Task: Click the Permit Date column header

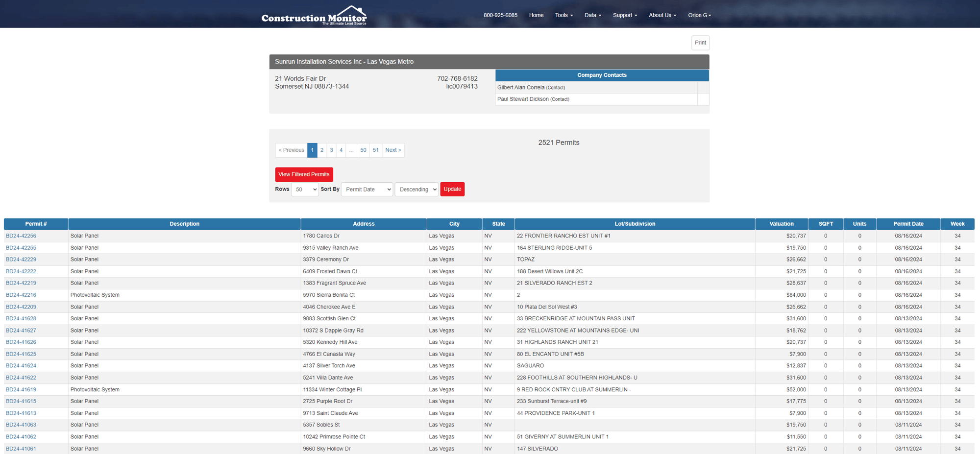Action: click(908, 224)
